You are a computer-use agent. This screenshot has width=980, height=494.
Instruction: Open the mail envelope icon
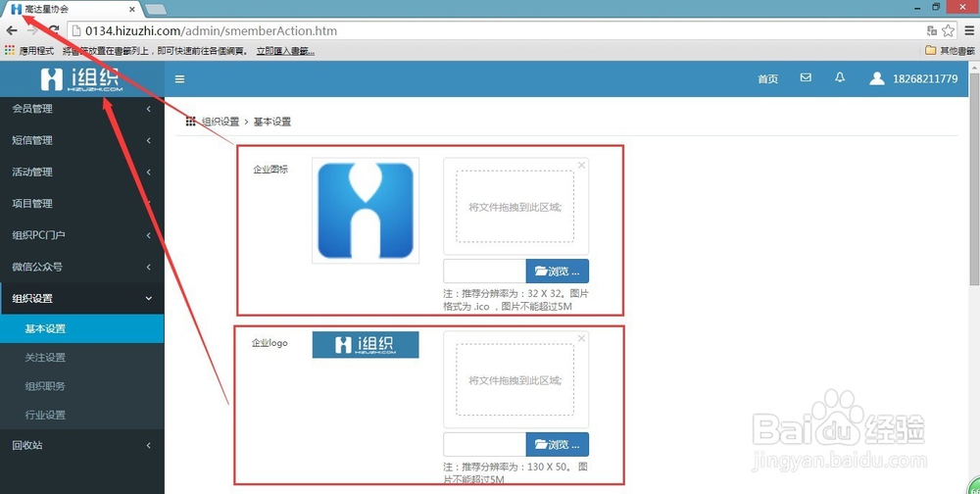point(806,77)
